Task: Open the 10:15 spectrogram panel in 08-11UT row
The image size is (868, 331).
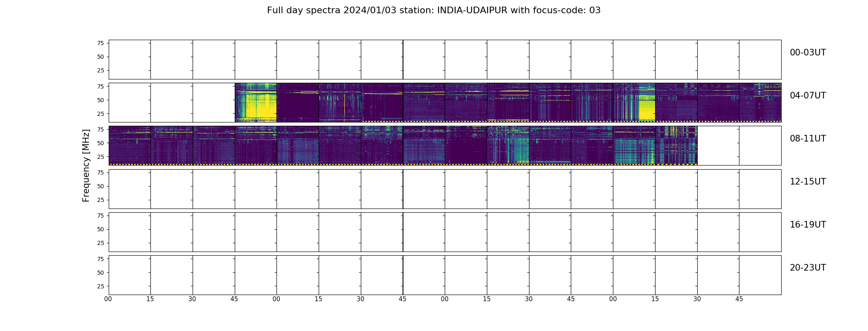Action: pyautogui.click(x=508, y=146)
